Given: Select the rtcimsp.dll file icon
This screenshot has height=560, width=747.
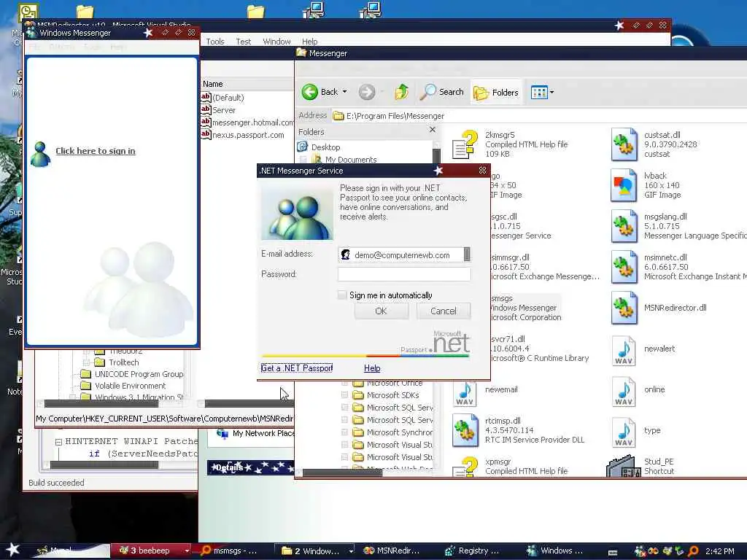Looking at the screenshot, I should click(x=465, y=430).
